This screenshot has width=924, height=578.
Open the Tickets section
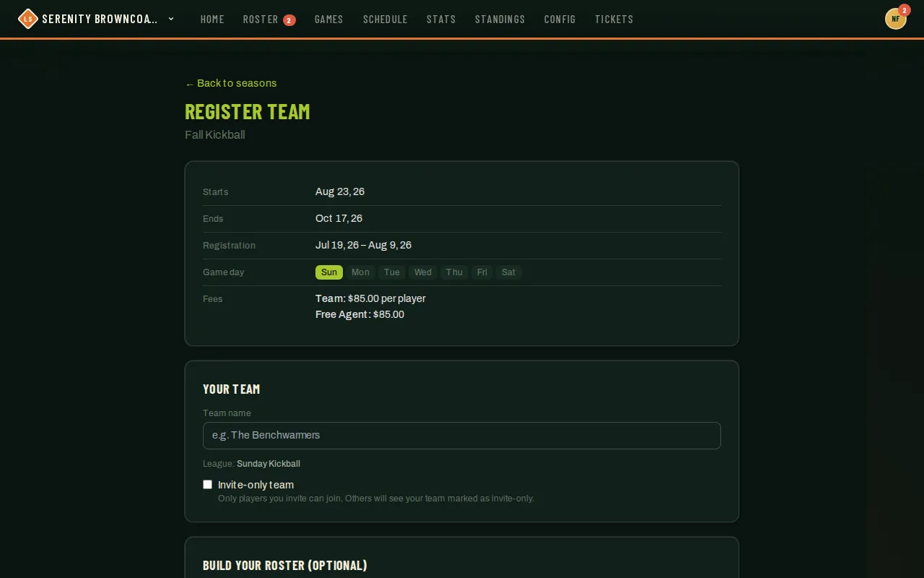[x=614, y=20]
